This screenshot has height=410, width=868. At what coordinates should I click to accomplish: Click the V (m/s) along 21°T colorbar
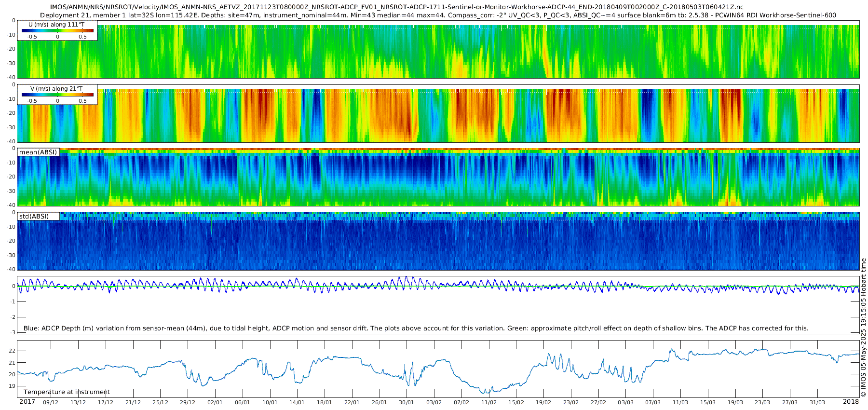57,95
